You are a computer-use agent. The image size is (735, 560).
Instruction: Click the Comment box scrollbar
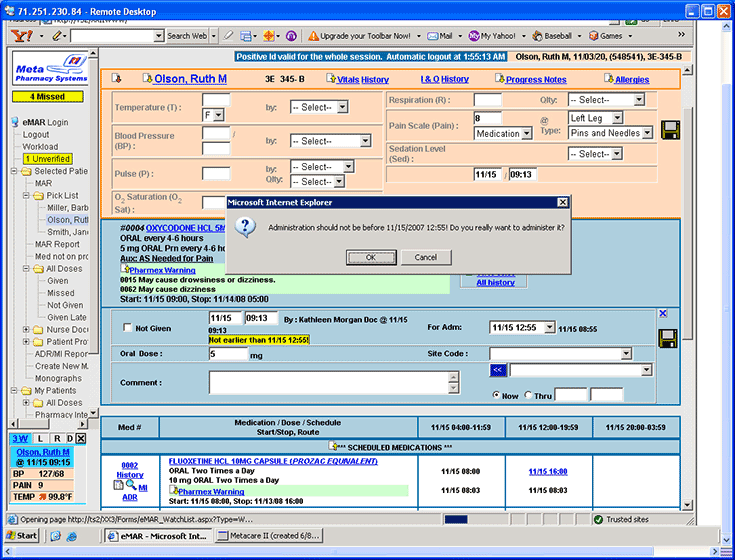point(455,382)
